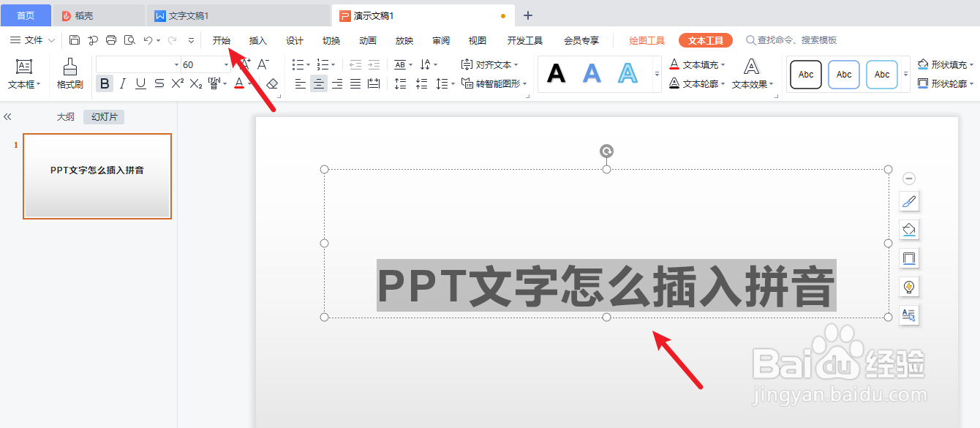The width and height of the screenshot is (980, 428).
Task: Open the 文件 (File) menu
Action: [32, 40]
